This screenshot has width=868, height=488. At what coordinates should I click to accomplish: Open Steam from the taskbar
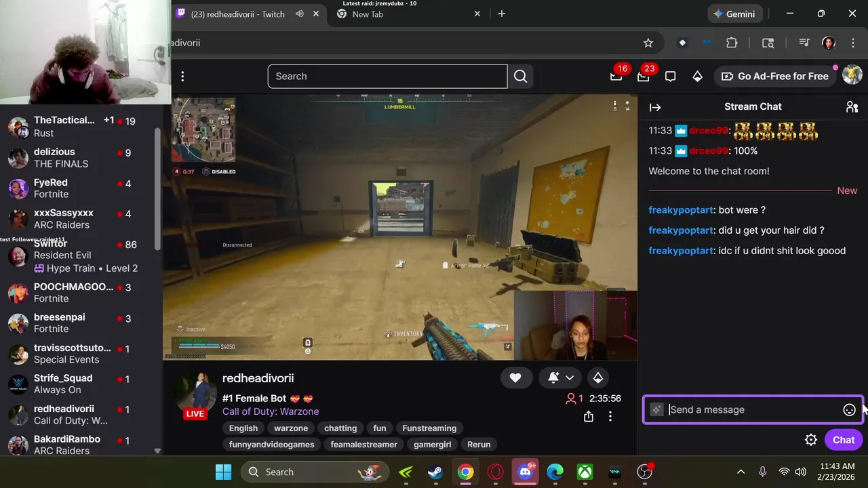click(435, 472)
